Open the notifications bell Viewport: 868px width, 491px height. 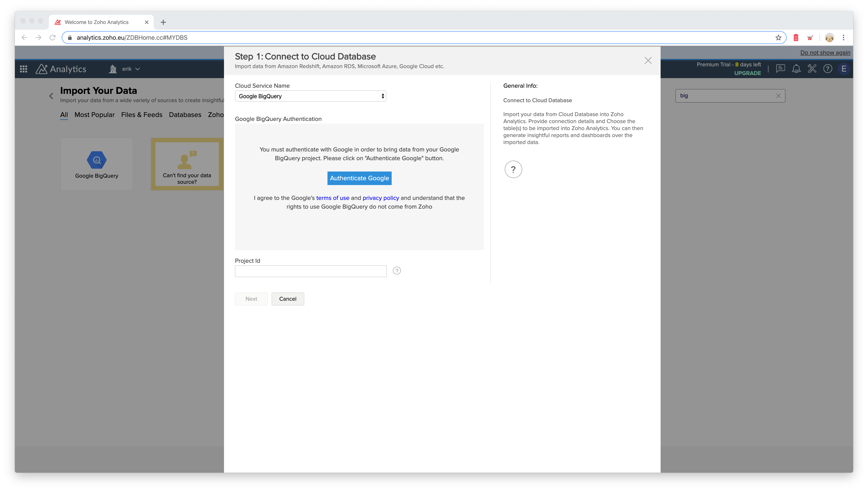[796, 69]
